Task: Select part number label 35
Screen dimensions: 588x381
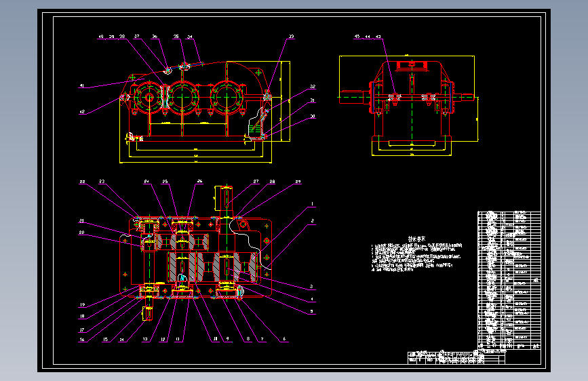Action: coord(176,37)
